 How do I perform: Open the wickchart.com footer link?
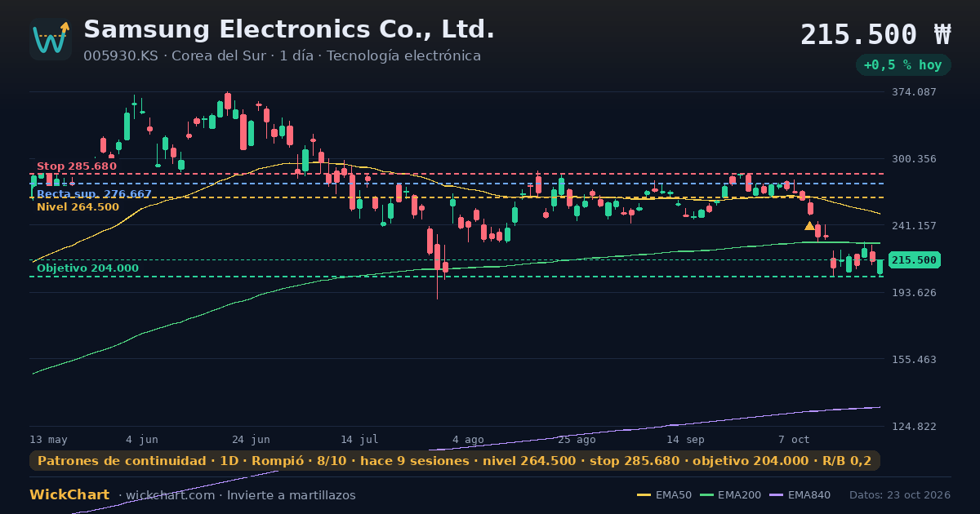169,495
